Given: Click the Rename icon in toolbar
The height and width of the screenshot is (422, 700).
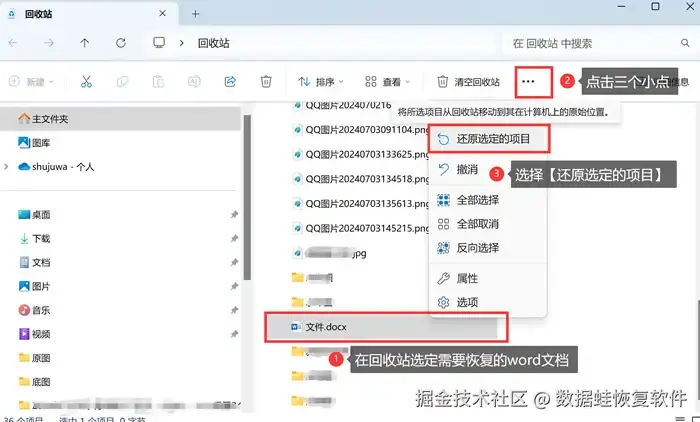Looking at the screenshot, I should [x=194, y=82].
